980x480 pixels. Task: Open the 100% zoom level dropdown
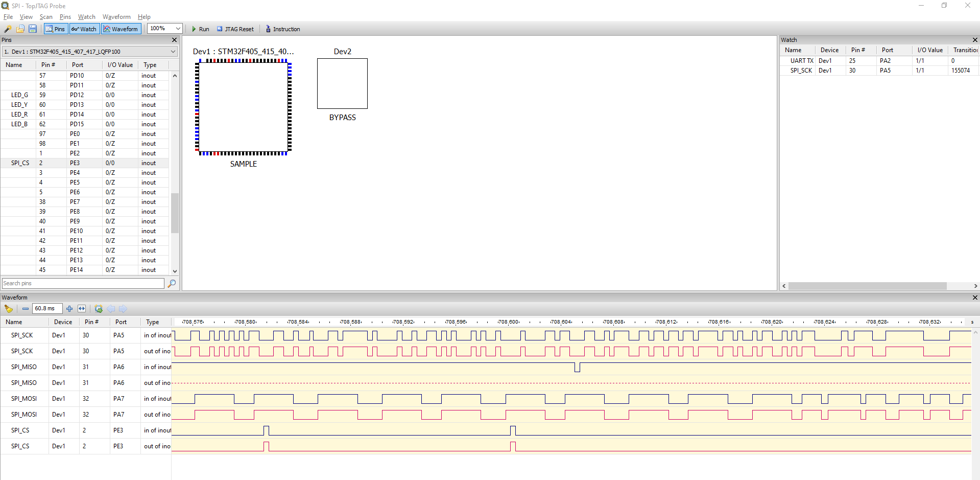(x=176, y=28)
